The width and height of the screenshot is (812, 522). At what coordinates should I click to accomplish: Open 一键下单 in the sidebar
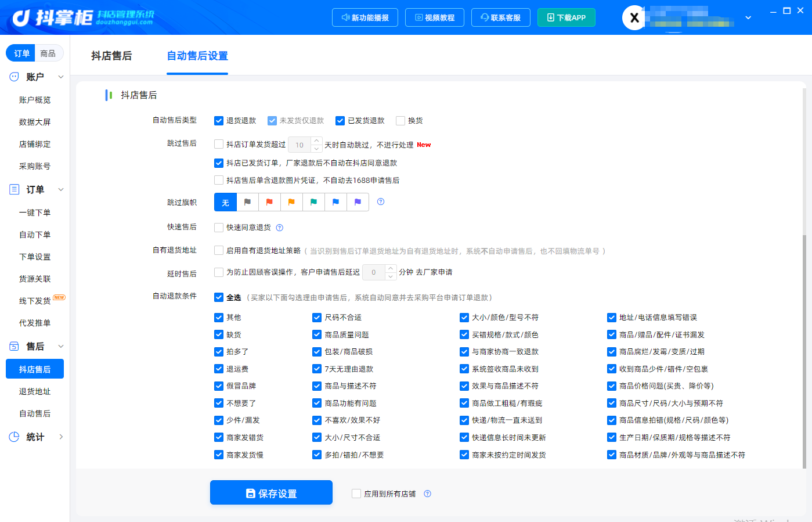[35, 213]
